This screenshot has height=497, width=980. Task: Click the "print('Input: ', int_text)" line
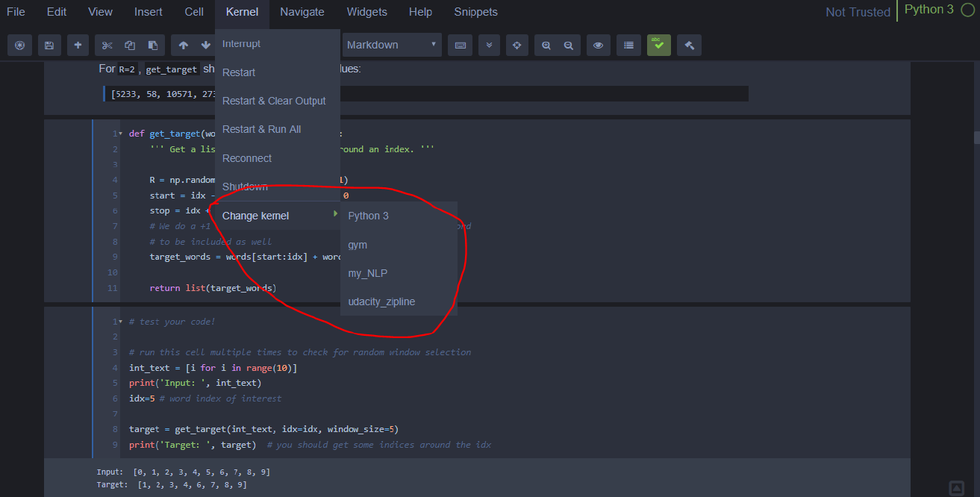pos(195,383)
